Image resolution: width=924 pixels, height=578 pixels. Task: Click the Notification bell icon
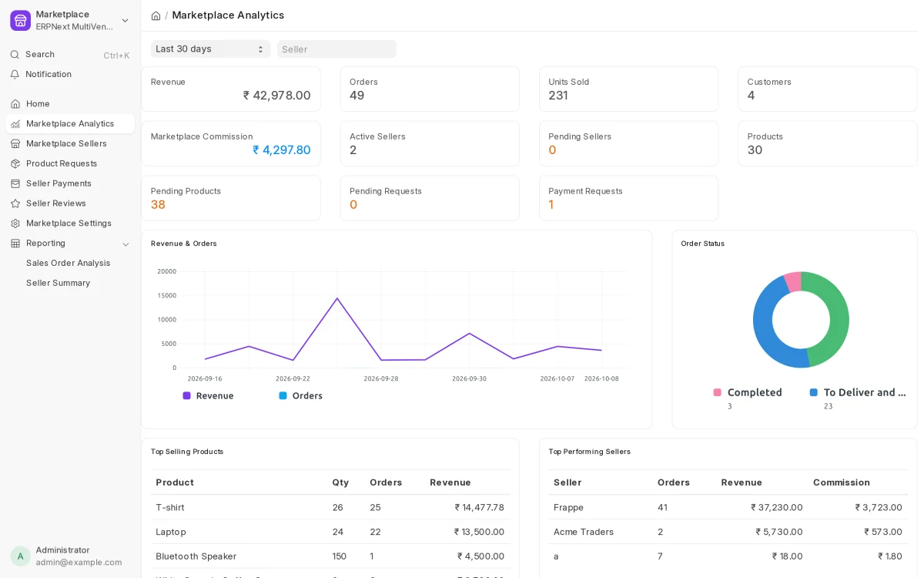(15, 75)
